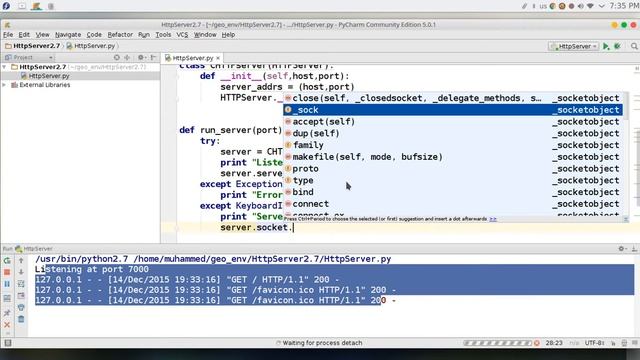Click the >> link in completion hint
640x360 pixels.
493,219
